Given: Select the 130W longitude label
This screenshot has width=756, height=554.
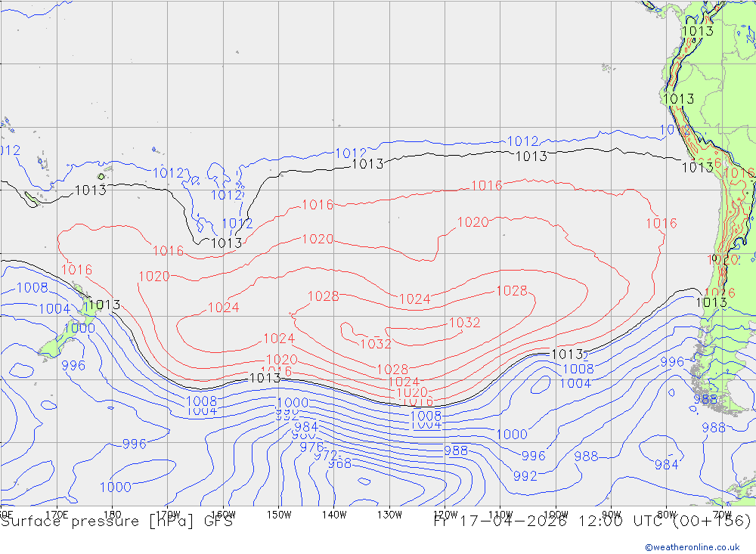Looking at the screenshot, I should pos(389,515).
